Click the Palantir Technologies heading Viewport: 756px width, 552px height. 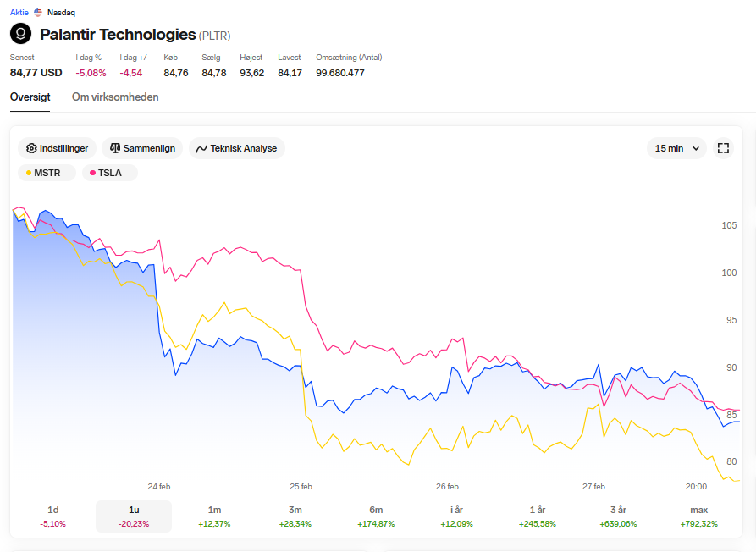click(x=118, y=35)
